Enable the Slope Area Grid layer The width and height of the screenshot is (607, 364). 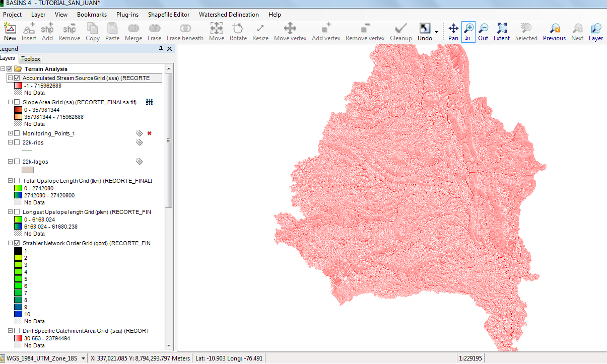17,102
